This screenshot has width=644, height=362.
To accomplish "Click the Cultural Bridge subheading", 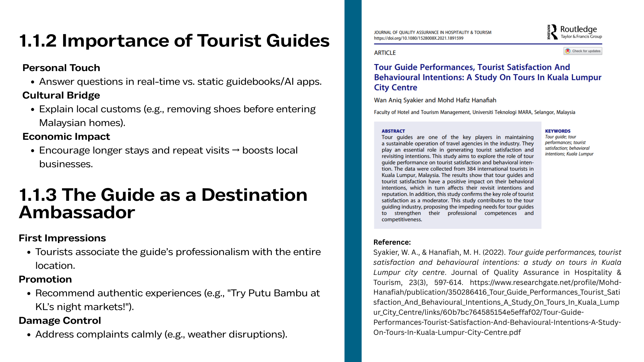I will pyautogui.click(x=61, y=95).
